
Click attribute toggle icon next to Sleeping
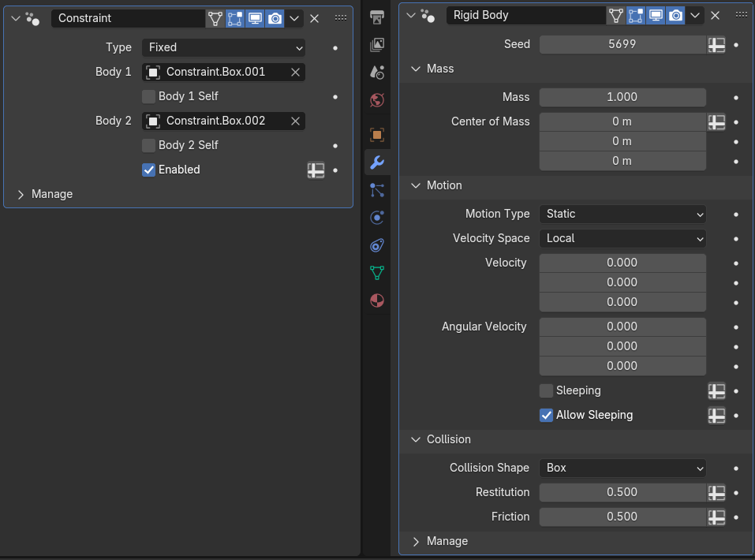pyautogui.click(x=716, y=391)
